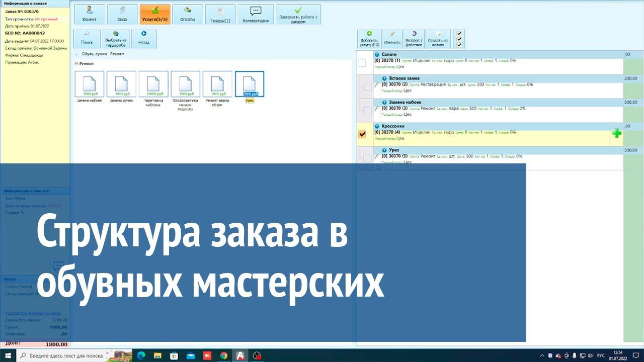This screenshot has width=644, height=362.
Task: Click info icon beside Урез order row
Action: [384, 150]
